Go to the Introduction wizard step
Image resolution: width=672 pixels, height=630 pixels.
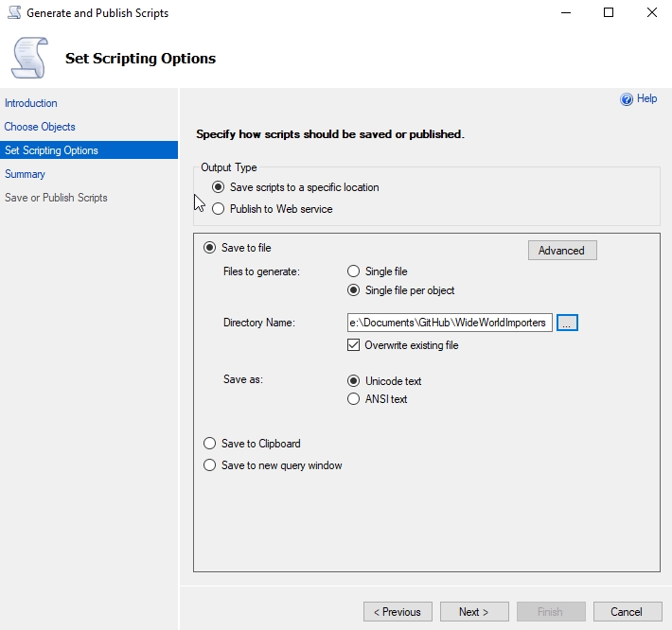pyautogui.click(x=31, y=103)
